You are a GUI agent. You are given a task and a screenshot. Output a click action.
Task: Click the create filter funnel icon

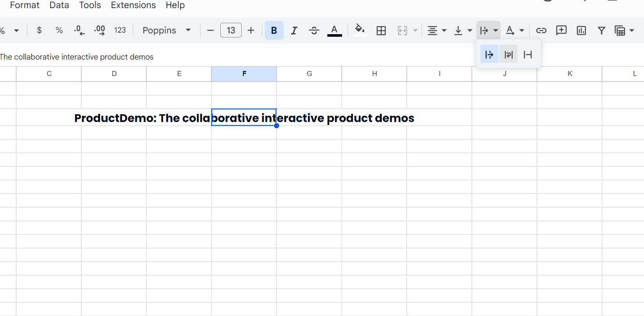(x=601, y=30)
